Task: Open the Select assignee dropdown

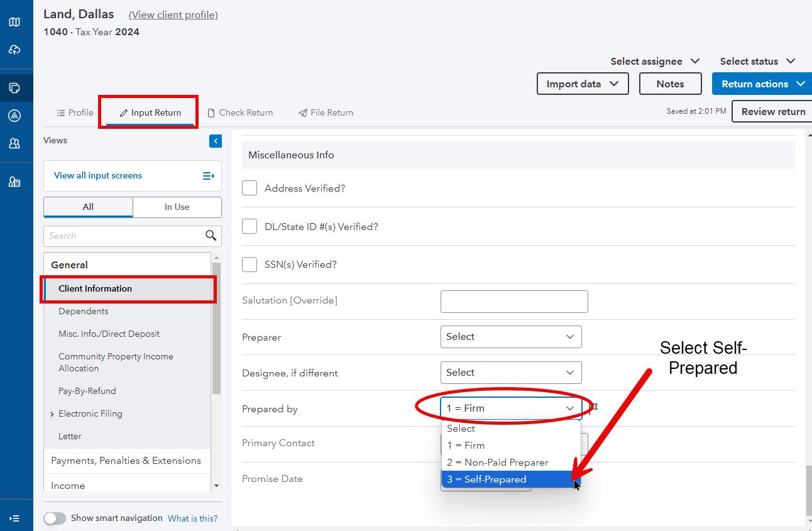Action: click(655, 61)
